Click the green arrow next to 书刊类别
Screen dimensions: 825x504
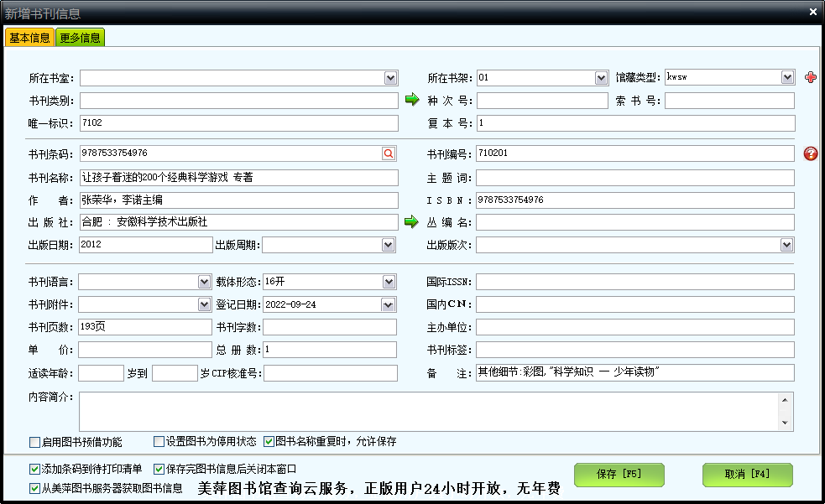click(x=411, y=101)
